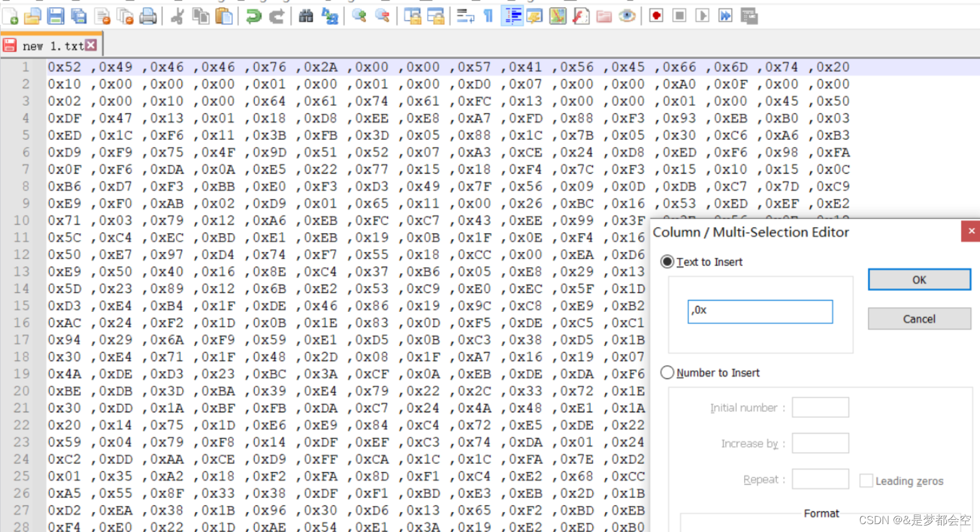Viewport: 980px width, 532px height.
Task: Click the ',0x' text insert field
Action: (x=760, y=311)
